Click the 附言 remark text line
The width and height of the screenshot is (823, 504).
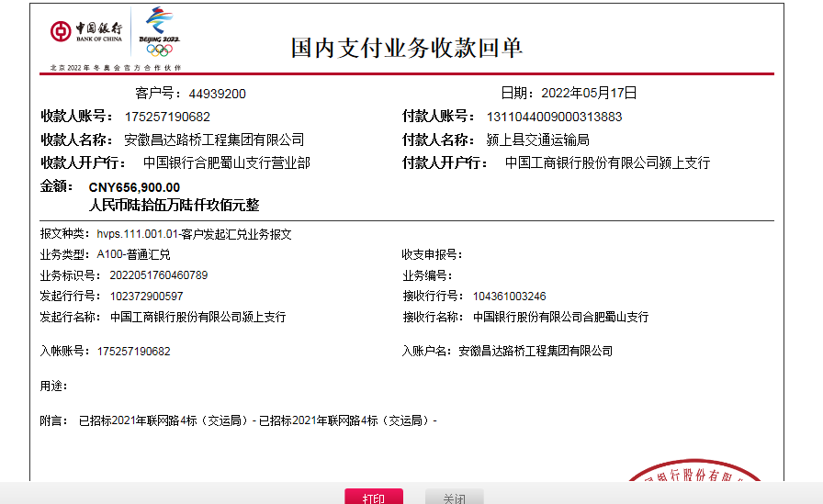(x=257, y=420)
